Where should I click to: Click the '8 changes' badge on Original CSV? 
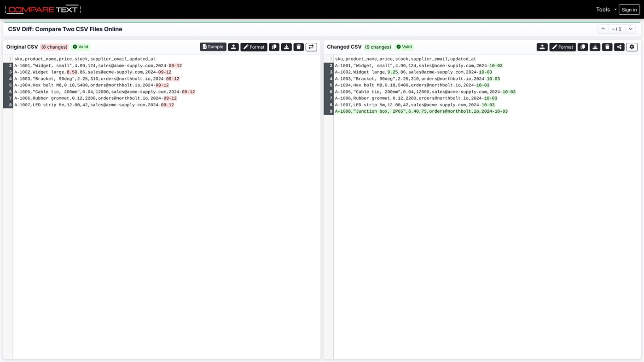click(54, 47)
